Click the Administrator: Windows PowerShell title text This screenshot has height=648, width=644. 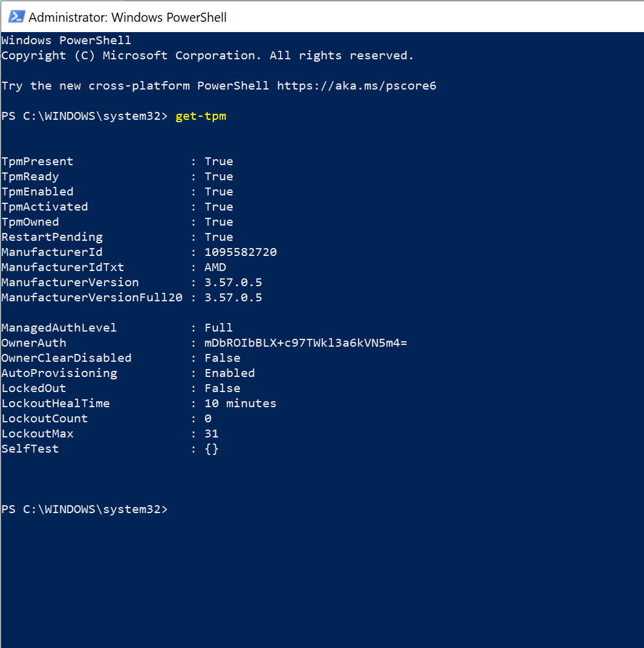(x=127, y=18)
